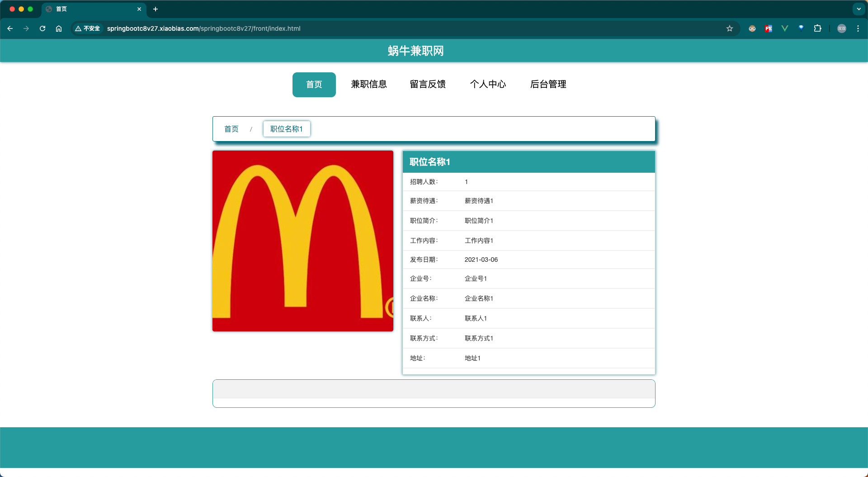
Task: Open the browser home page icon
Action: (x=59, y=28)
